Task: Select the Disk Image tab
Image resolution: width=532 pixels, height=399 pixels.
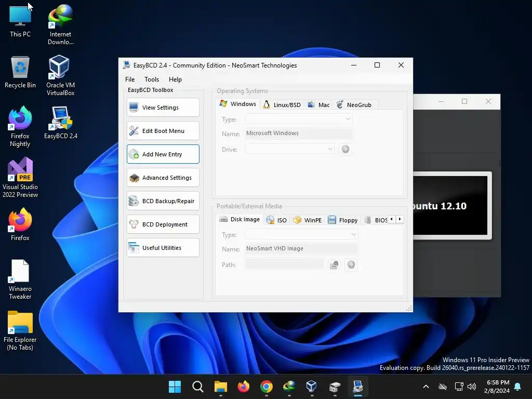Action: click(240, 220)
